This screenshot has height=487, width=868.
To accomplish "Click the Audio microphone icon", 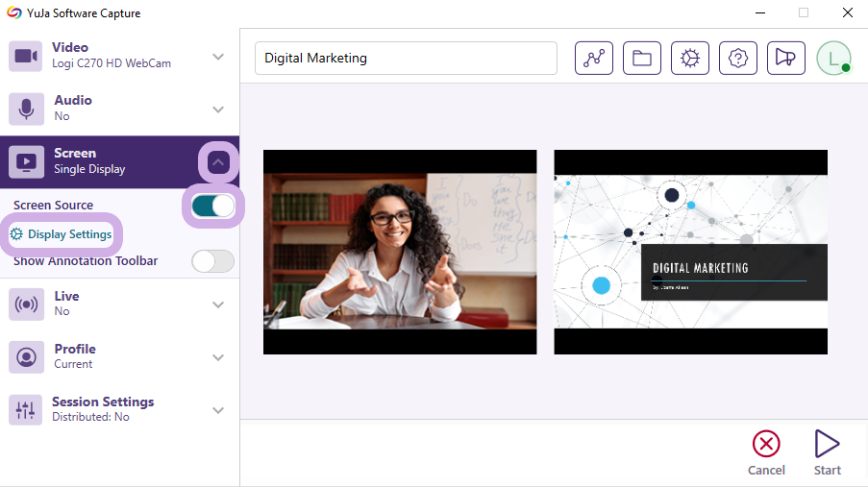I will point(26,109).
